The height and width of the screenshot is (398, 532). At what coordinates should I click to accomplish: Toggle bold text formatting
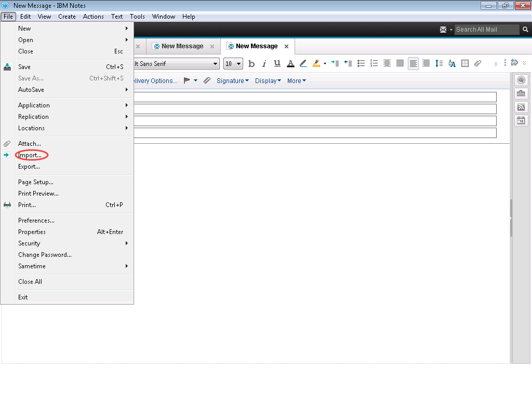click(251, 64)
